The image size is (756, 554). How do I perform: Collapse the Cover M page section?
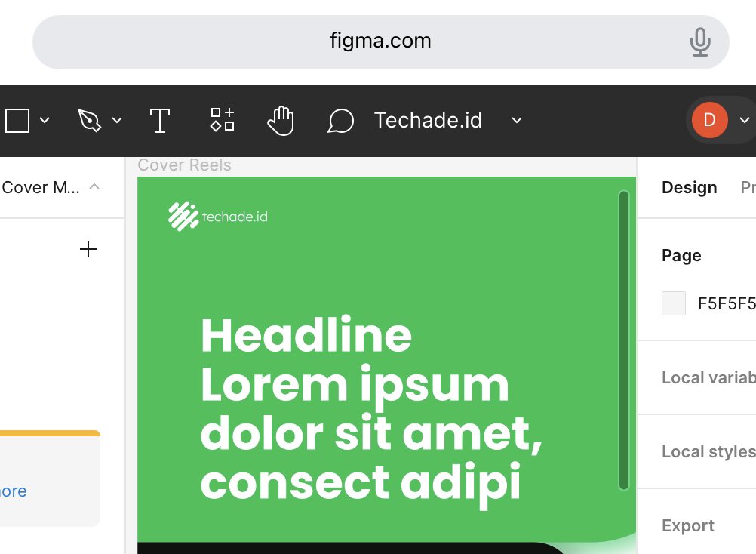(94, 187)
